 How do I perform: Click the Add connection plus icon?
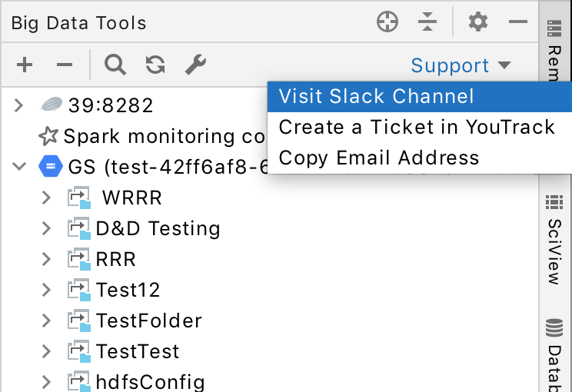[x=25, y=65]
